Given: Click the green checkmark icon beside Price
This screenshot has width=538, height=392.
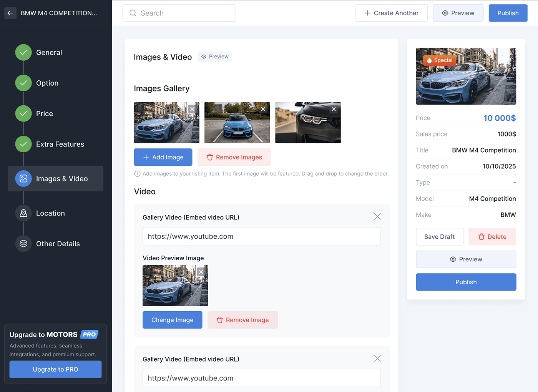Looking at the screenshot, I should tap(23, 113).
